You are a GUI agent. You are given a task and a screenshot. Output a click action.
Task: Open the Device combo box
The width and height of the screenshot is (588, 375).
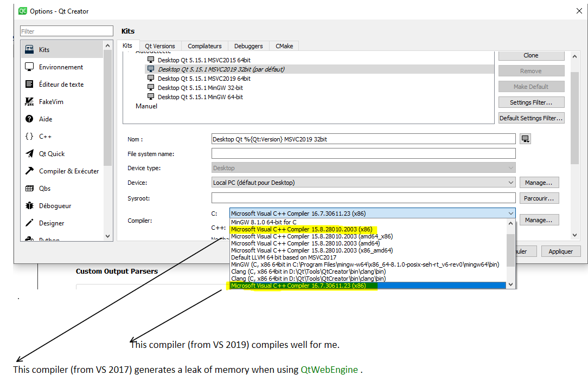pyautogui.click(x=363, y=183)
